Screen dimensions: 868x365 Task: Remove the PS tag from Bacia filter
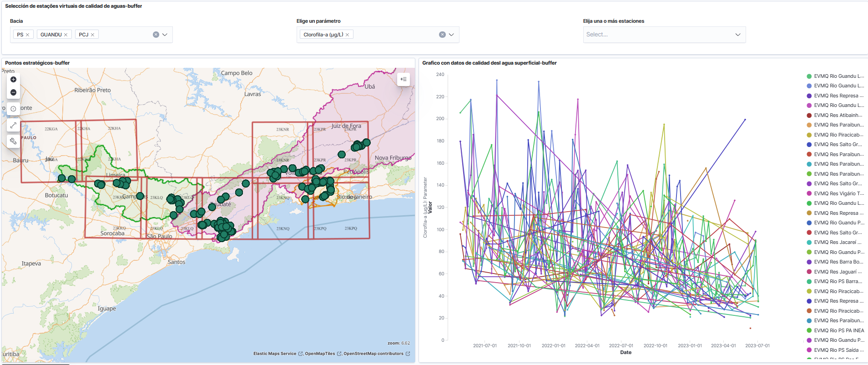[28, 35]
